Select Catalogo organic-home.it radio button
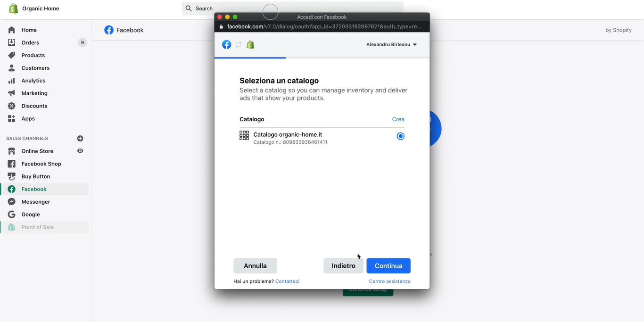644x322 pixels. pyautogui.click(x=400, y=136)
